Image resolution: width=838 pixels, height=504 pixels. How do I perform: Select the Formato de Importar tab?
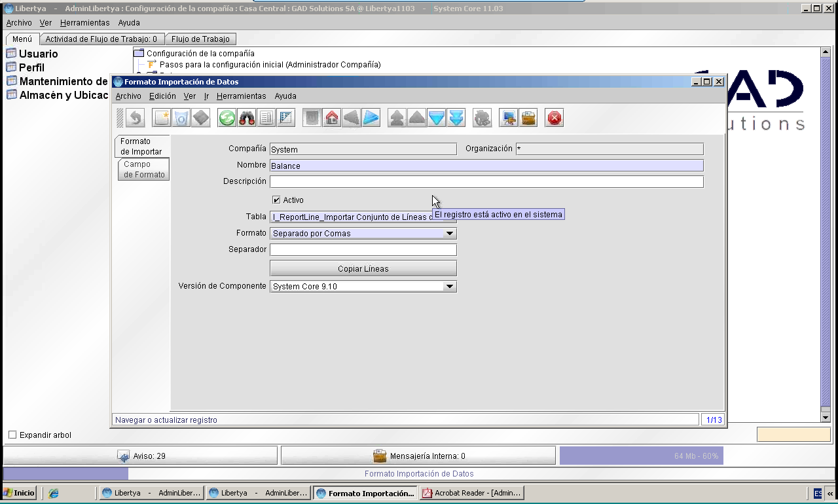point(141,146)
